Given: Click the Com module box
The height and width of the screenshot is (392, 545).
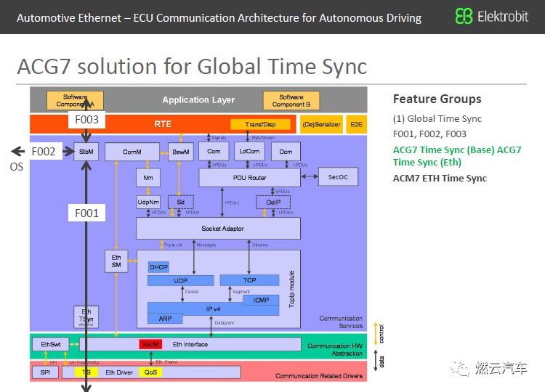Looking at the screenshot, I should (214, 152).
